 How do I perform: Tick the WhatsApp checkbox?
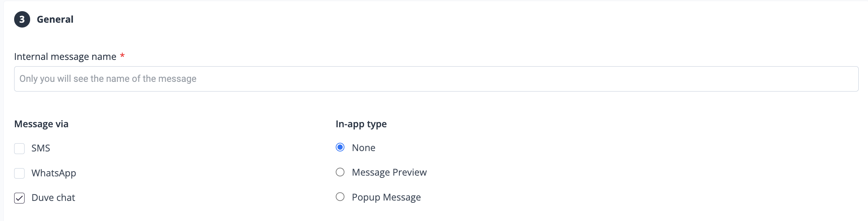[x=19, y=173]
